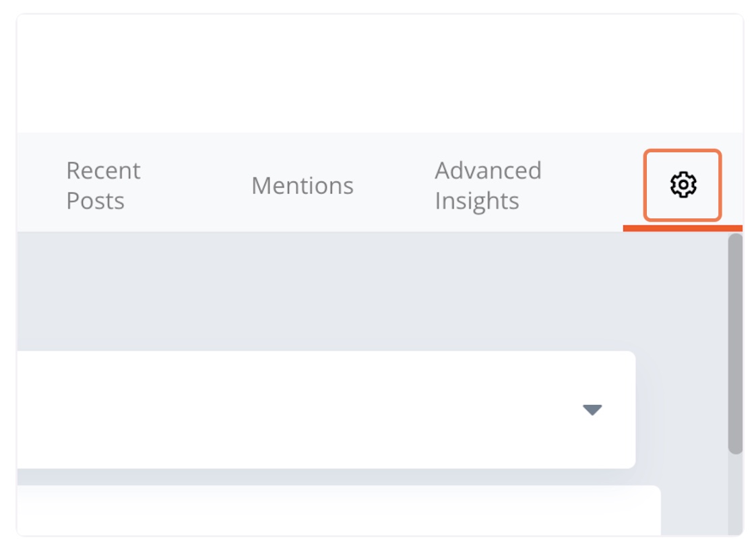
Task: Click the gray panel area above the dropdown
Action: [x=371, y=291]
